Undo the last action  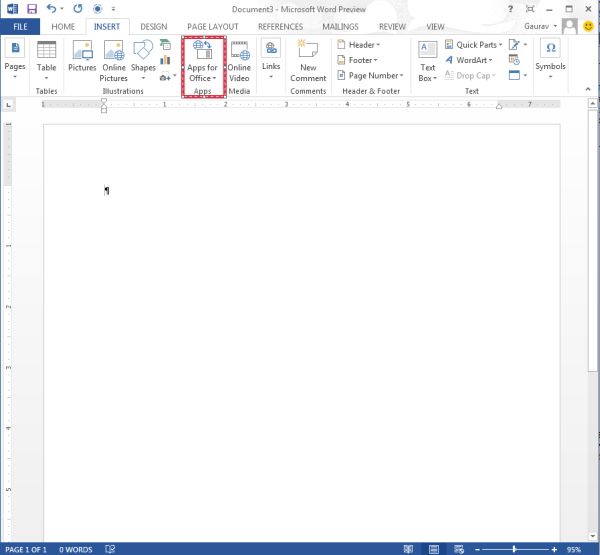coord(51,8)
